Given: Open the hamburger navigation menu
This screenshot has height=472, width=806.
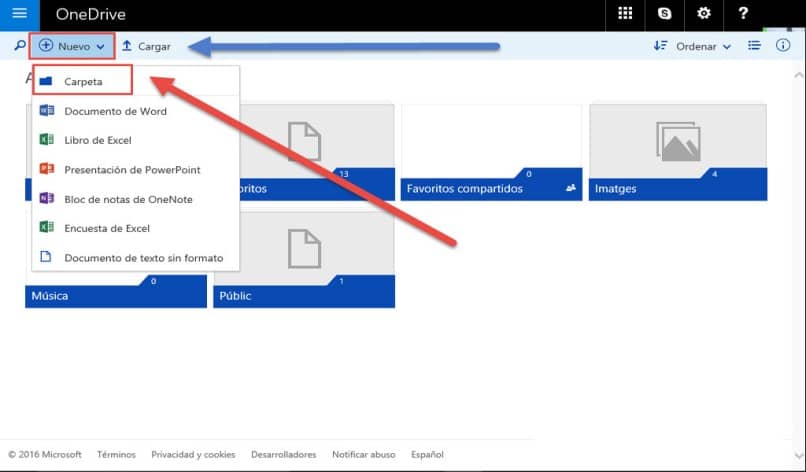Looking at the screenshot, I should [20, 13].
